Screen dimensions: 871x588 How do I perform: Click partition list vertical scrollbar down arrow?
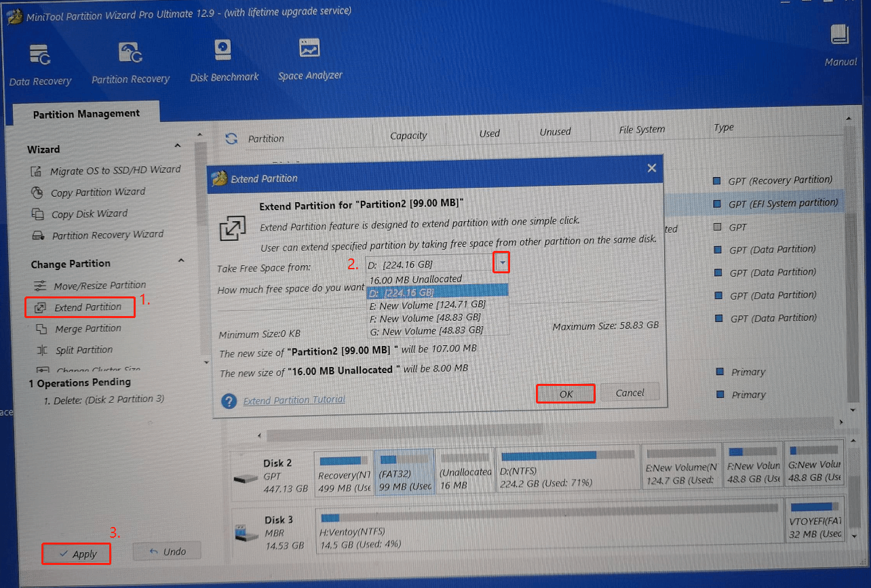(x=853, y=412)
